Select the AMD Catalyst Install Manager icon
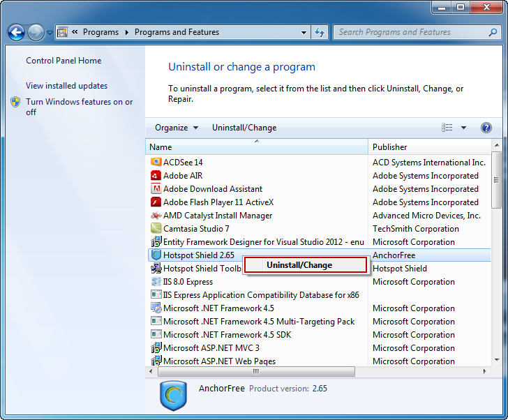Viewport: 508px width, 420px height. (x=156, y=215)
